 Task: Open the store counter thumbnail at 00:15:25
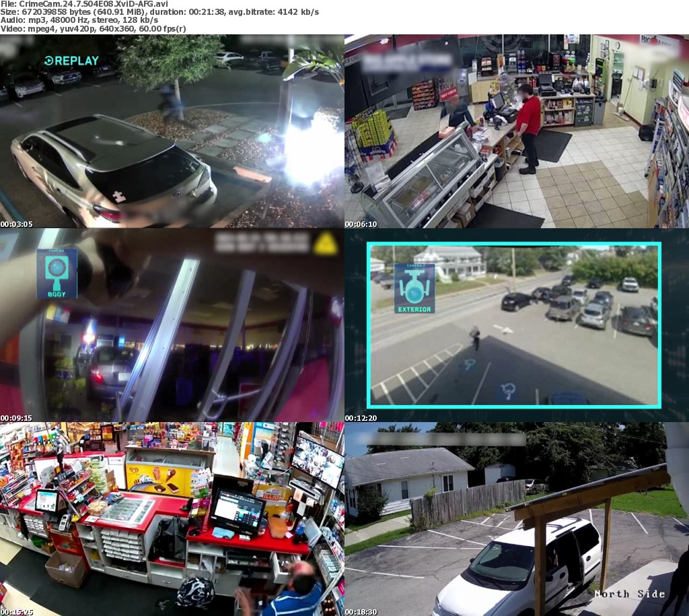[x=172, y=519]
